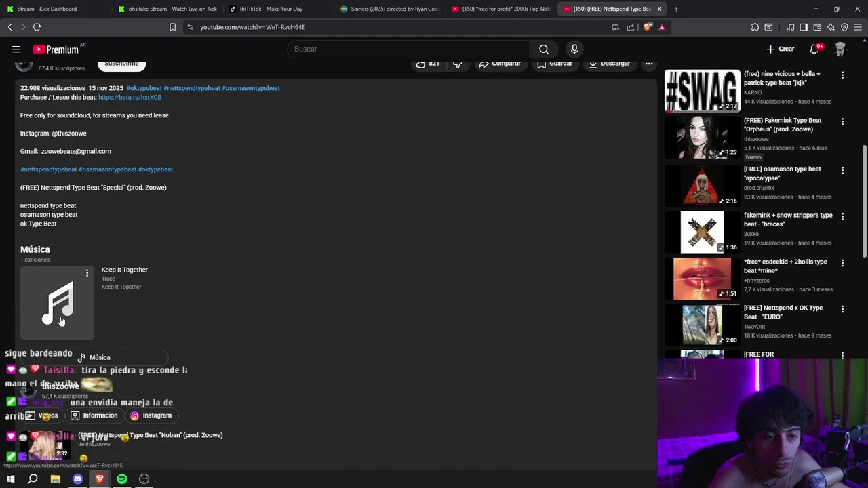
Task: Open Brave Wallet toolbar icon
Action: (817, 27)
